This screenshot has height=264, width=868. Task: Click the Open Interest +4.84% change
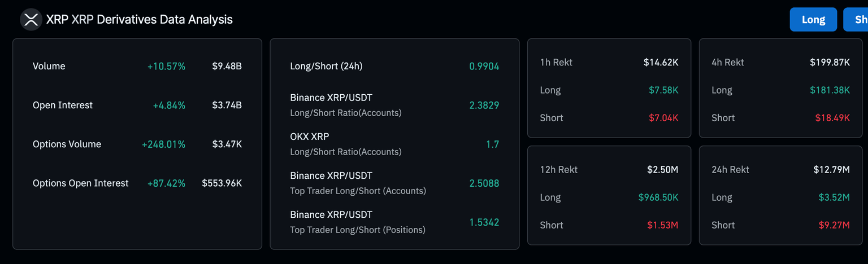click(x=168, y=105)
